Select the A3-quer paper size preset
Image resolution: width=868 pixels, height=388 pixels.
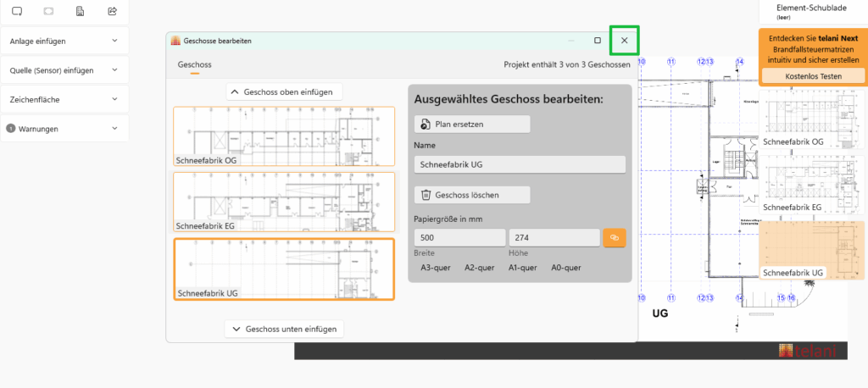[x=436, y=268]
